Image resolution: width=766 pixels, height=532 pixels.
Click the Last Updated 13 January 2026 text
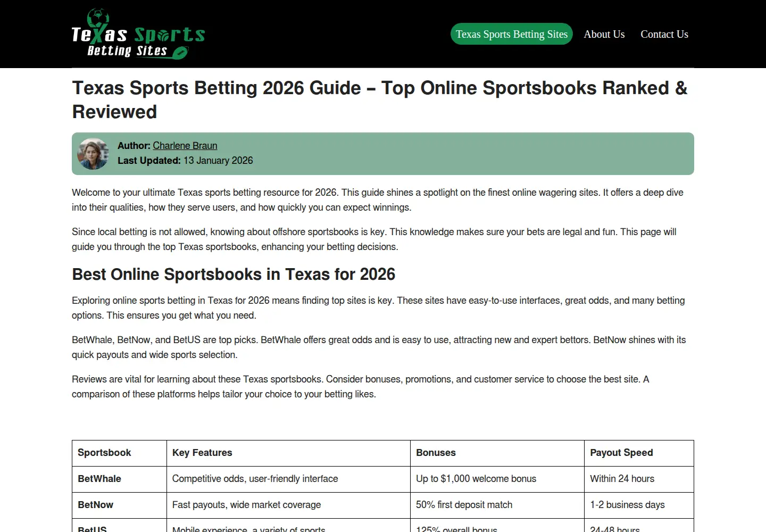tap(185, 161)
